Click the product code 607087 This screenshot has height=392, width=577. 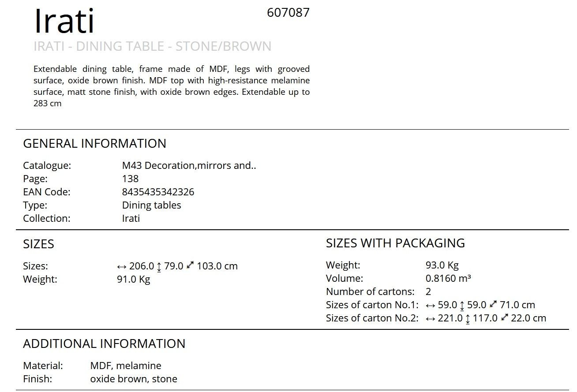coord(288,13)
